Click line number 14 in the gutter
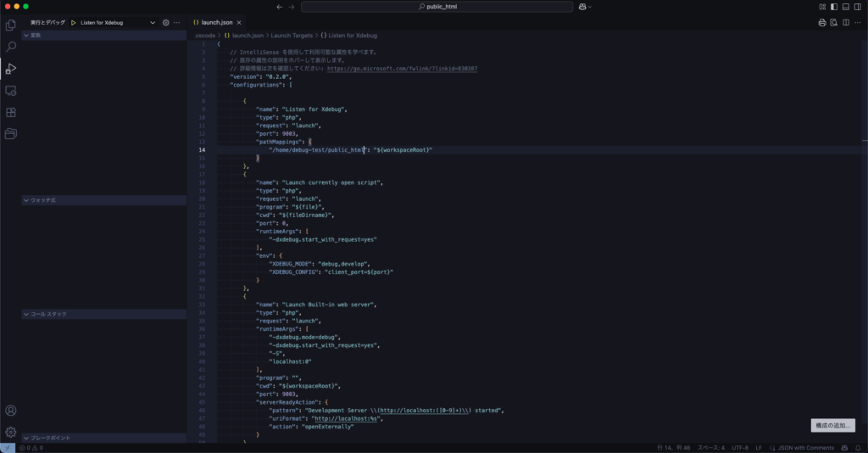Viewport: 868px width, 453px height. click(202, 150)
